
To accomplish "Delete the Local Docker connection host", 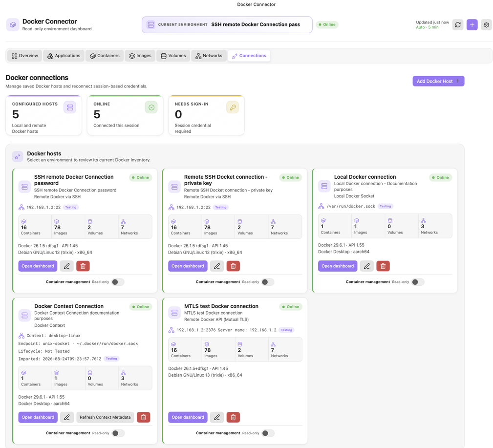I will click(383, 266).
